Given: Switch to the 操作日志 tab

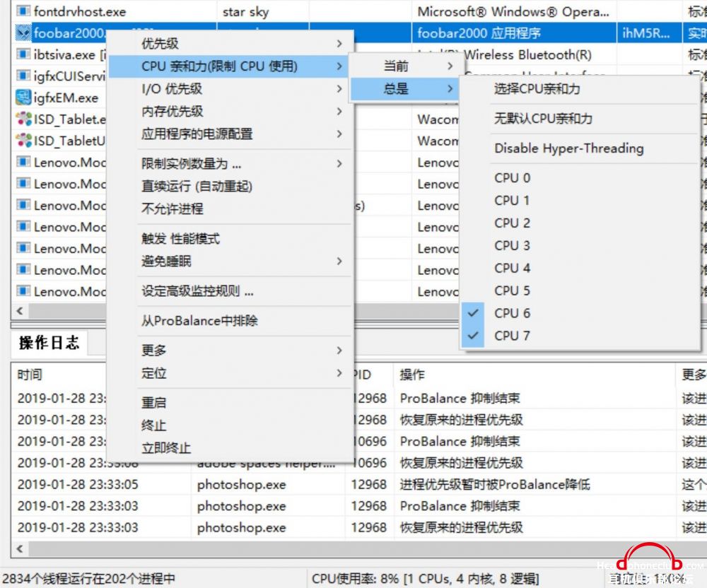Looking at the screenshot, I should (49, 343).
